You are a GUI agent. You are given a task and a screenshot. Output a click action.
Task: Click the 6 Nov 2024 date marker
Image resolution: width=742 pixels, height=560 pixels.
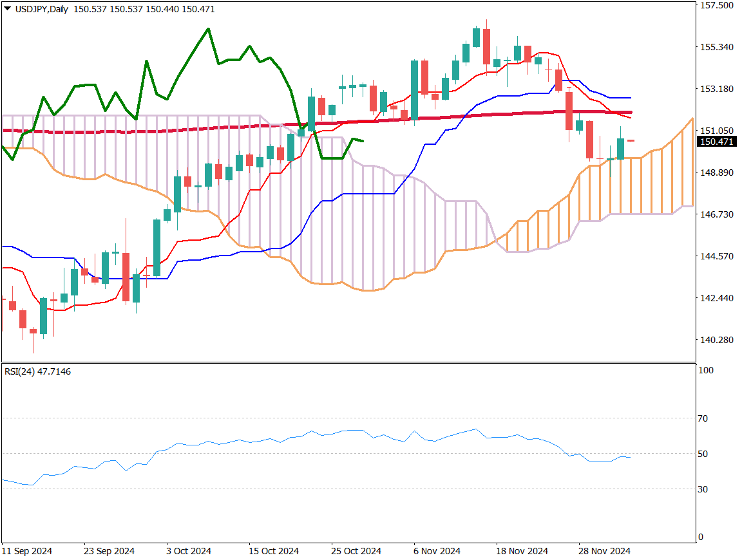pos(438,552)
